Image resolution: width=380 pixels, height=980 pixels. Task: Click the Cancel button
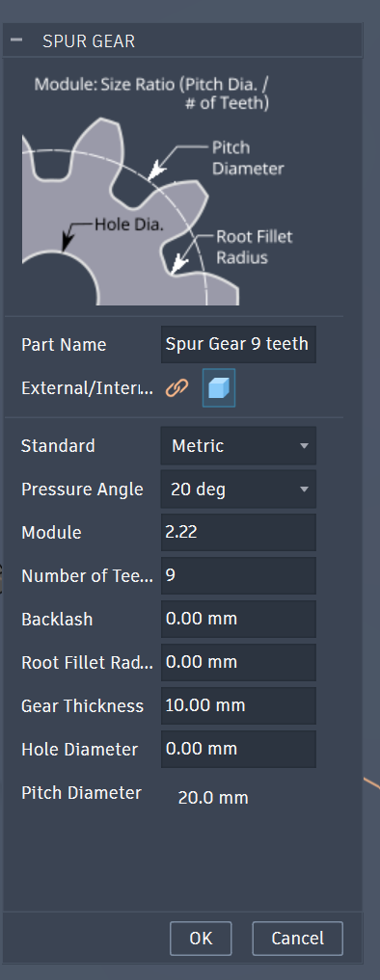click(297, 939)
